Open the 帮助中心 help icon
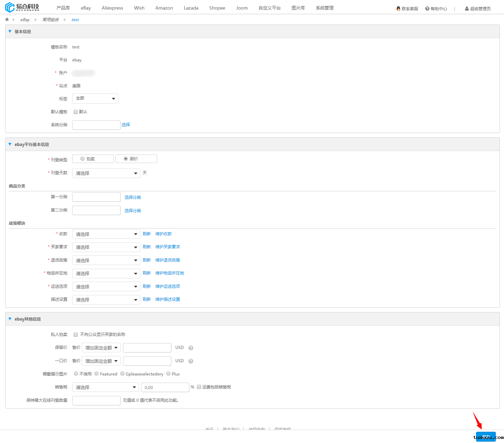 [x=427, y=9]
